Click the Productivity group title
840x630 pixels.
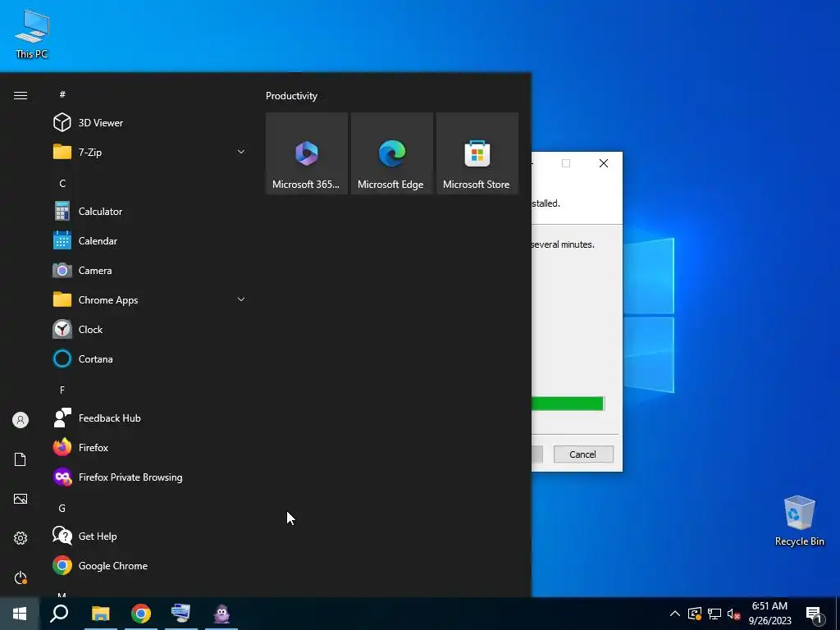(x=291, y=96)
